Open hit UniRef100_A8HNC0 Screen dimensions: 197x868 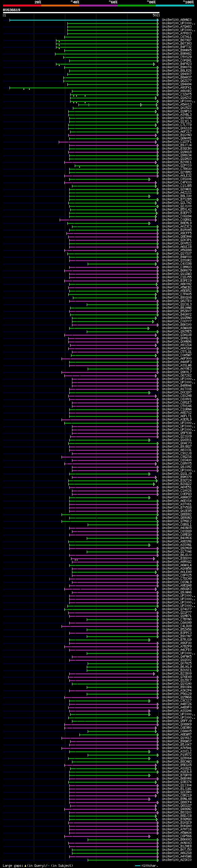[176, 20]
